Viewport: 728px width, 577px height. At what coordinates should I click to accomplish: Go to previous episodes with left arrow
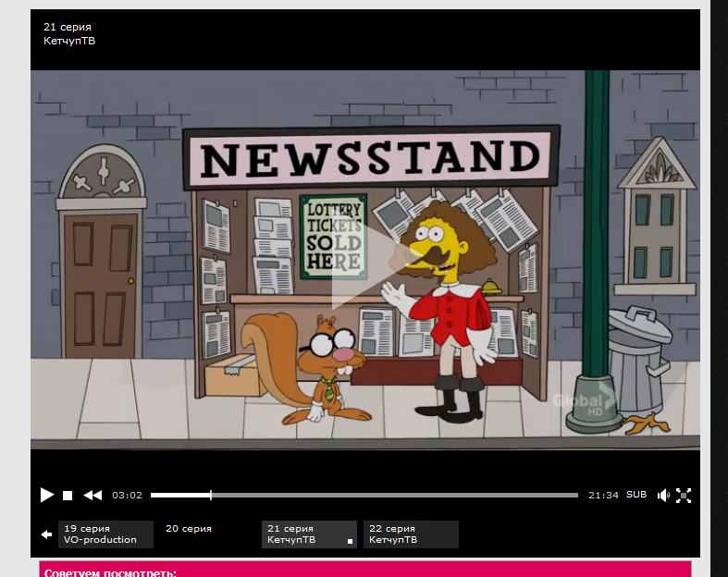click(46, 534)
